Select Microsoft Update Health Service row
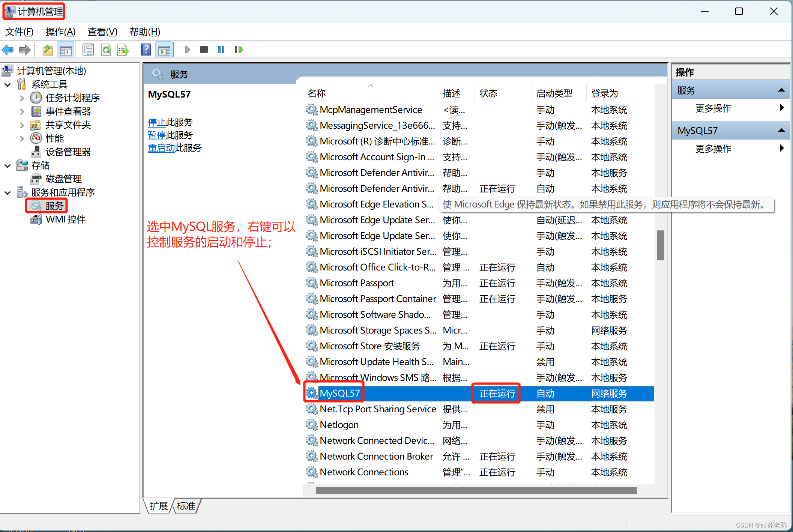This screenshot has height=532, width=793. click(479, 362)
